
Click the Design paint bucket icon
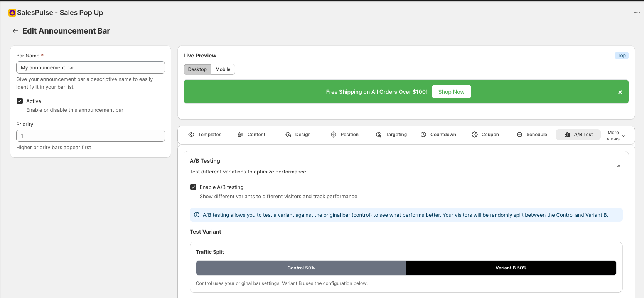click(x=288, y=135)
